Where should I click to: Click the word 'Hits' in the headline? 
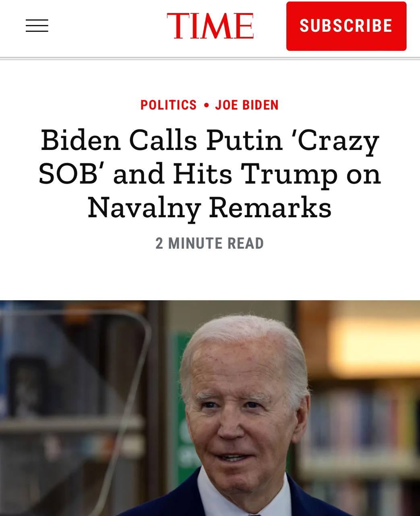tap(203, 174)
